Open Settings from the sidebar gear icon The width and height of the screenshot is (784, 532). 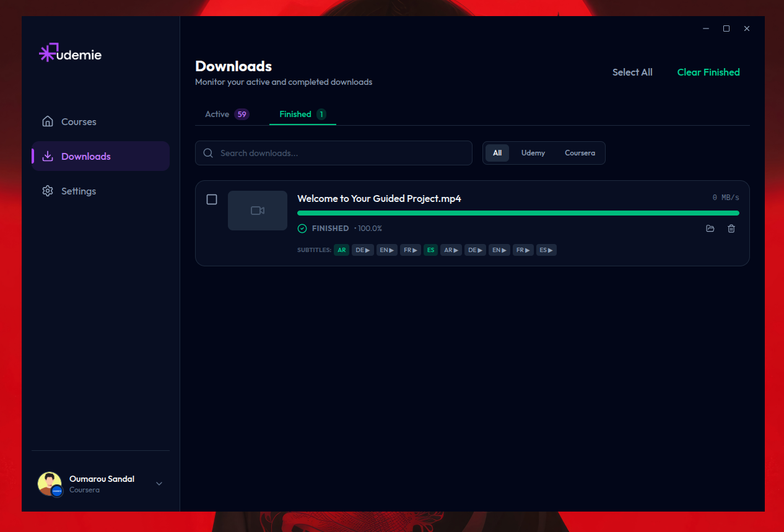[x=48, y=191]
